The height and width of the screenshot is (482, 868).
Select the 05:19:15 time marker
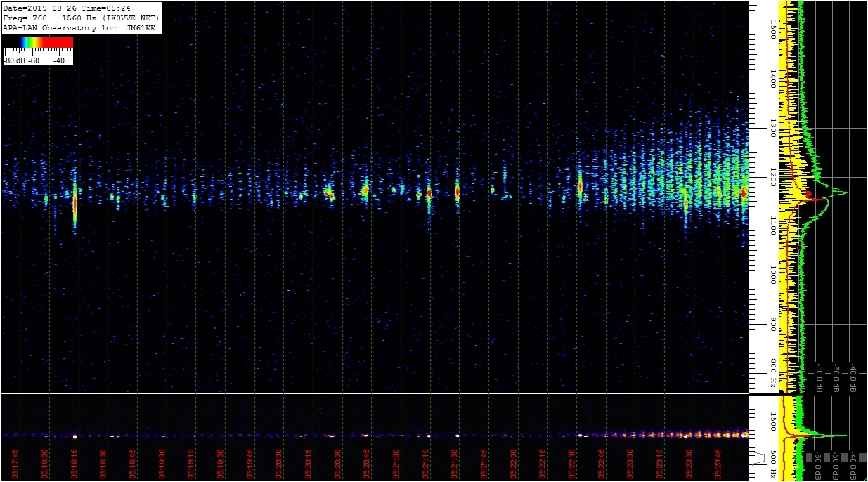[191, 464]
